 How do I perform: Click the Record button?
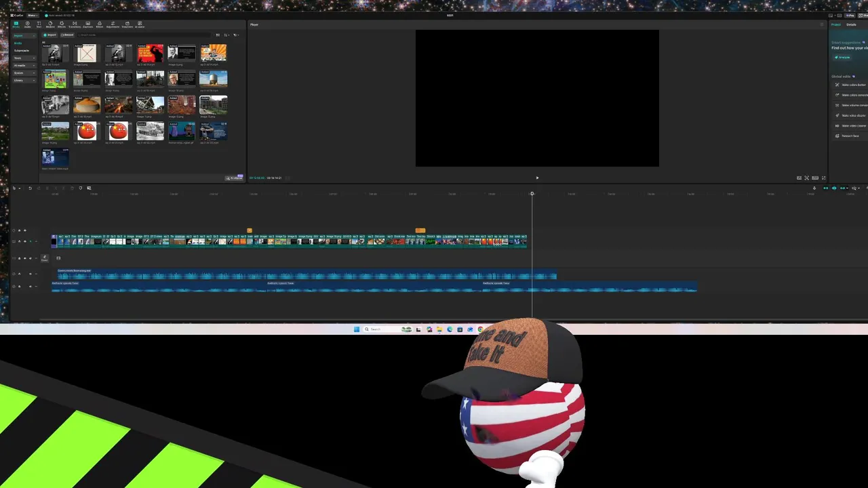(x=67, y=35)
